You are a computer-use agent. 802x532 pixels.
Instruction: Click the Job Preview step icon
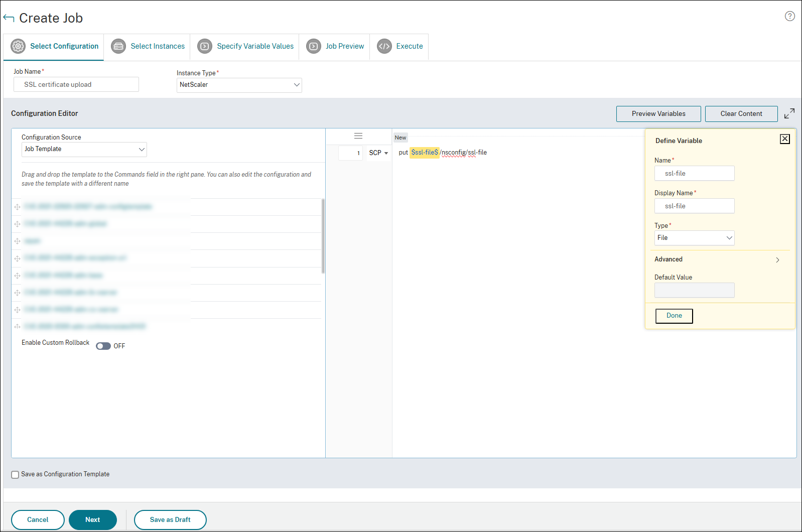pos(314,46)
